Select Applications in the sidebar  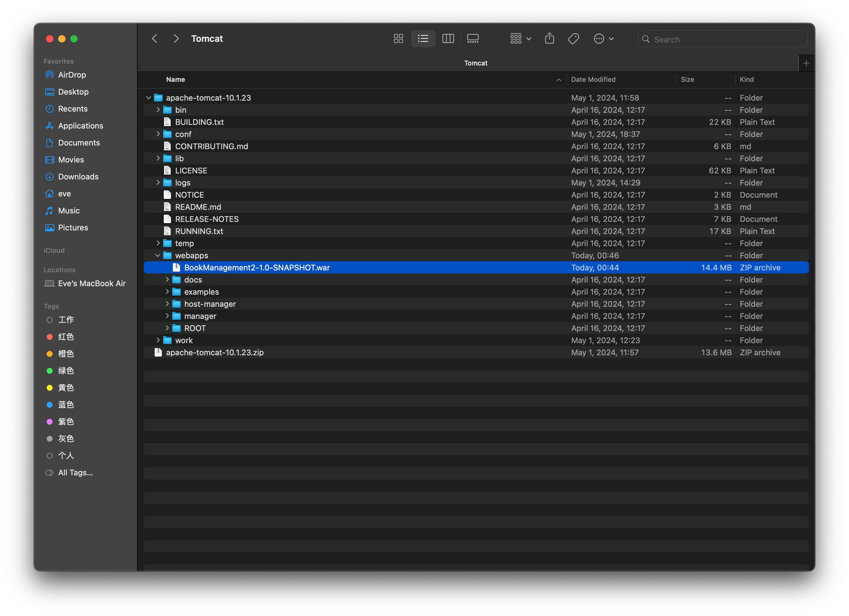pyautogui.click(x=80, y=126)
